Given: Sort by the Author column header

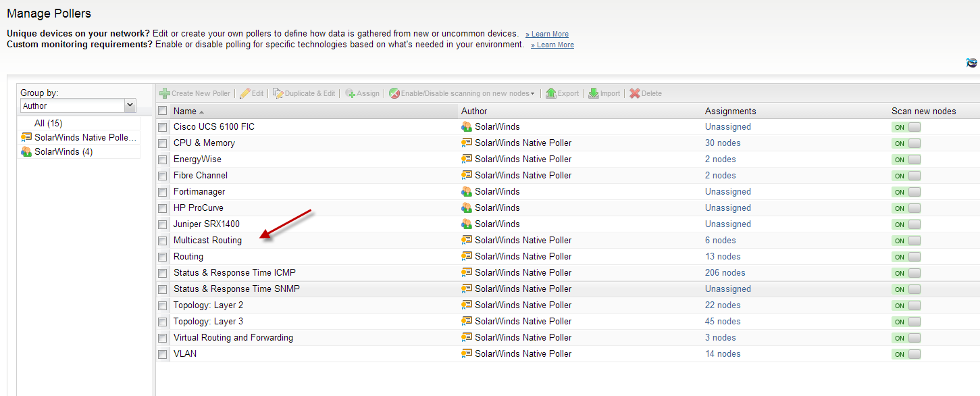Looking at the screenshot, I should 474,111.
